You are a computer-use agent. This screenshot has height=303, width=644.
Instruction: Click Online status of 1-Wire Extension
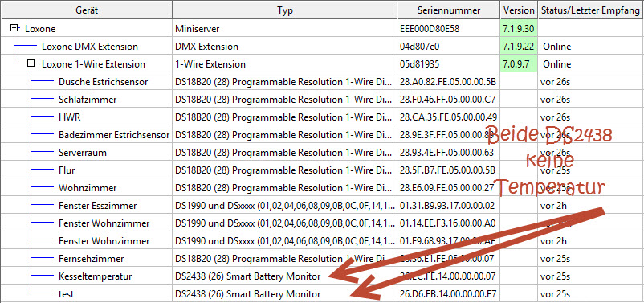(557, 64)
